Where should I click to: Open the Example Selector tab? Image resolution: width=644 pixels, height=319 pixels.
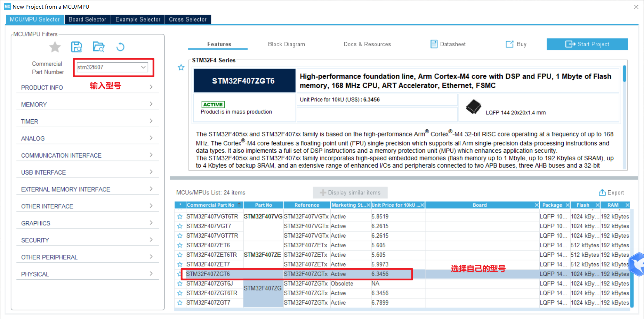coord(138,19)
